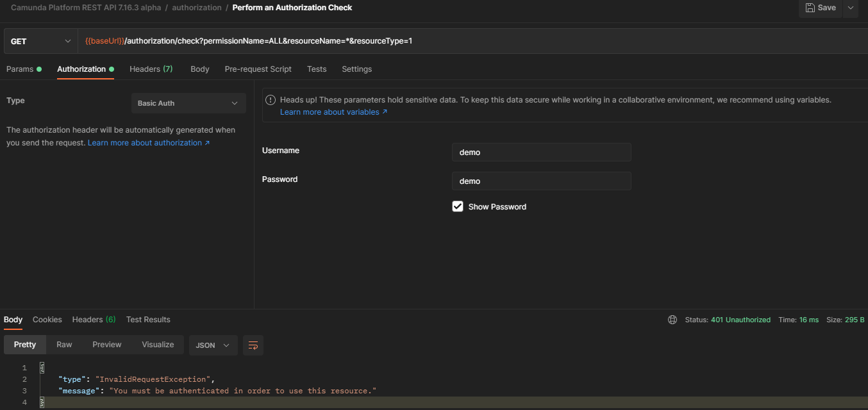Click the info icon in the sensitive data notice
Image resolution: width=868 pixels, height=410 pixels.
pyautogui.click(x=270, y=99)
